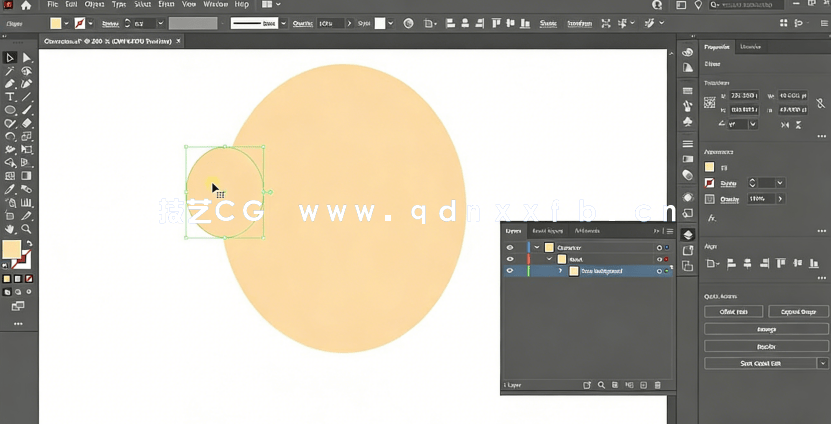Collapse the top layer's disclosure arrow
831x424 pixels.
pyautogui.click(x=537, y=247)
